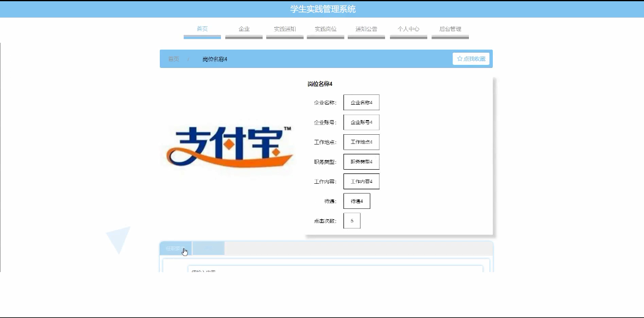Go to the 企业 navigation tab
The width and height of the screenshot is (644, 318).
pos(244,31)
